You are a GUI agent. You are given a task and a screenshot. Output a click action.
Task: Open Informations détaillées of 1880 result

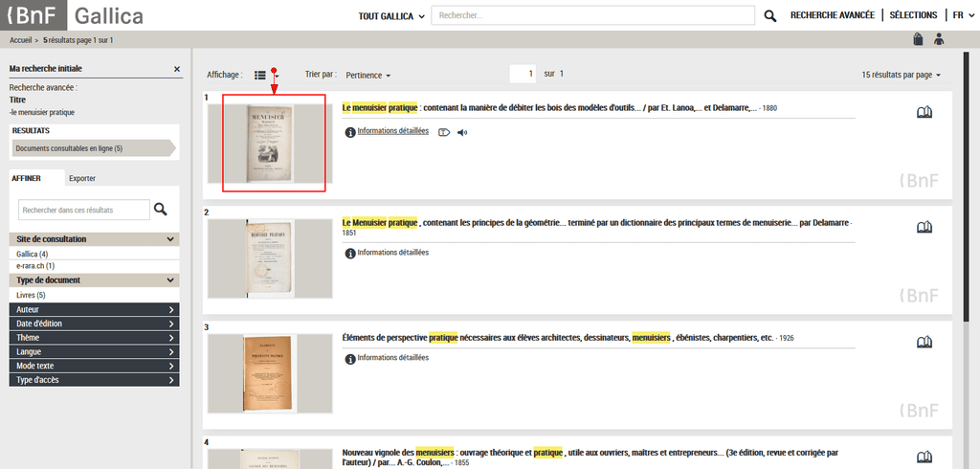(x=393, y=131)
